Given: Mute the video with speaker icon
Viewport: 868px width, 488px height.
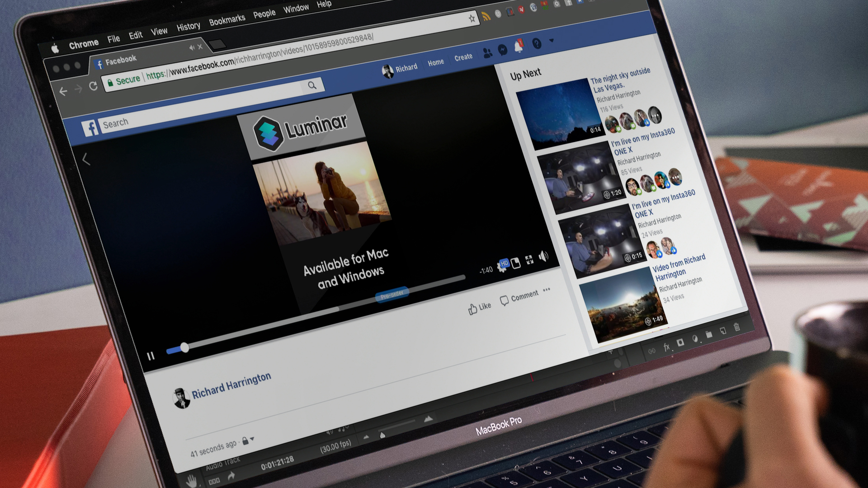Looking at the screenshot, I should pyautogui.click(x=543, y=256).
